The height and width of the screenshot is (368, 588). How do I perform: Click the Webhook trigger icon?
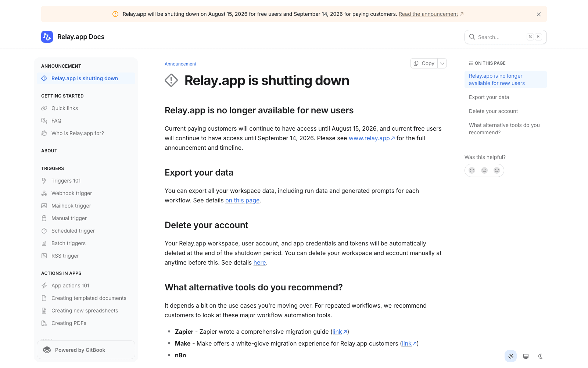coord(44,193)
